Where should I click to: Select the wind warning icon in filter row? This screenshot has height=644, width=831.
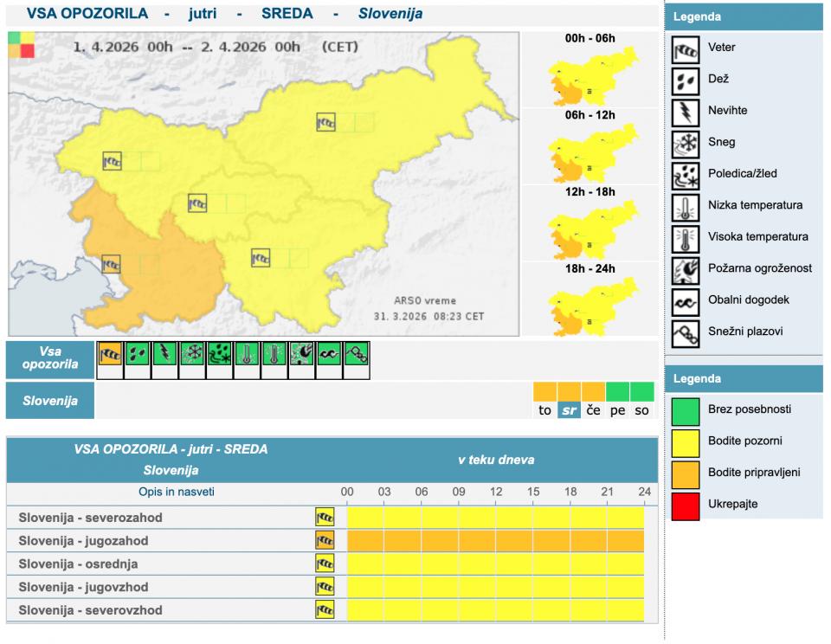[x=110, y=353]
